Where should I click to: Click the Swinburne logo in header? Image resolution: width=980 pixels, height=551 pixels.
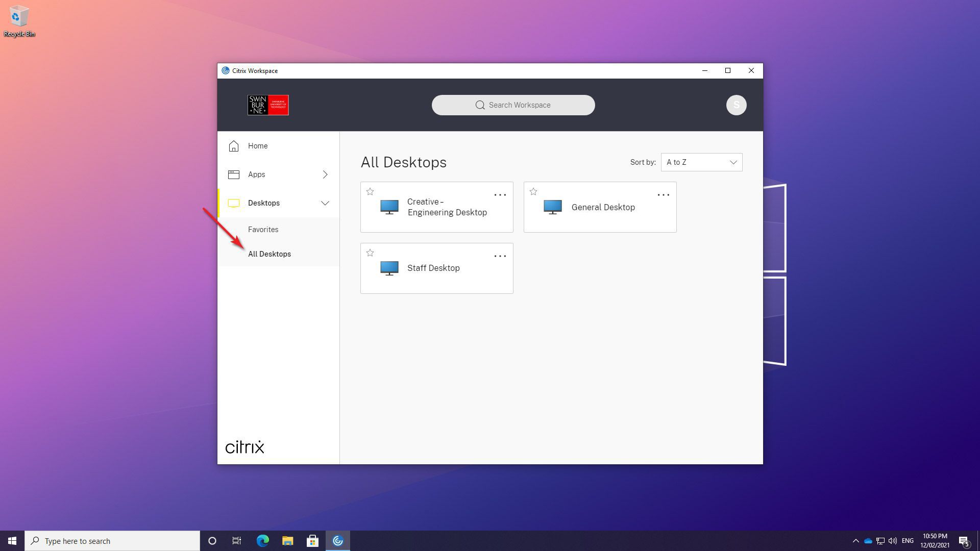pyautogui.click(x=268, y=105)
